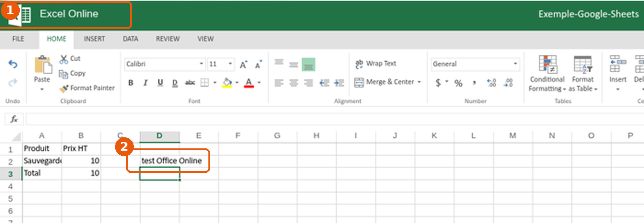Screen dimensions: 644x223
Task: Click the left decimal places icon
Action: (491, 83)
